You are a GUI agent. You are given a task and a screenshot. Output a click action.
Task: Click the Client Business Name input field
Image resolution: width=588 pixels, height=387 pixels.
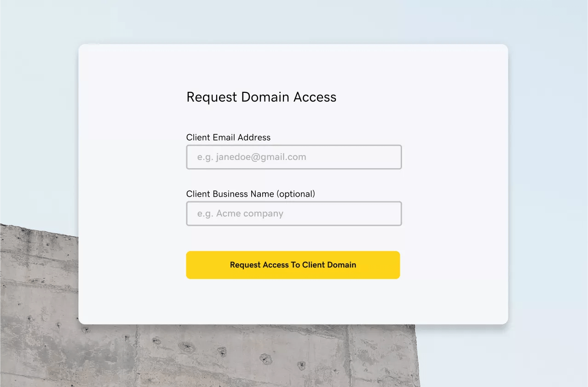(x=294, y=213)
